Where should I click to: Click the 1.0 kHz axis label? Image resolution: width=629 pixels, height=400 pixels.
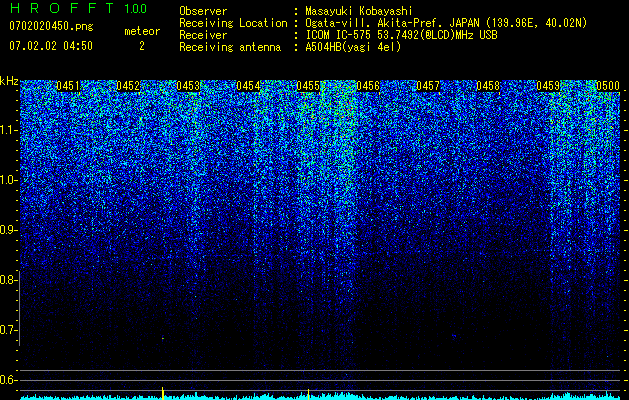pos(9,181)
